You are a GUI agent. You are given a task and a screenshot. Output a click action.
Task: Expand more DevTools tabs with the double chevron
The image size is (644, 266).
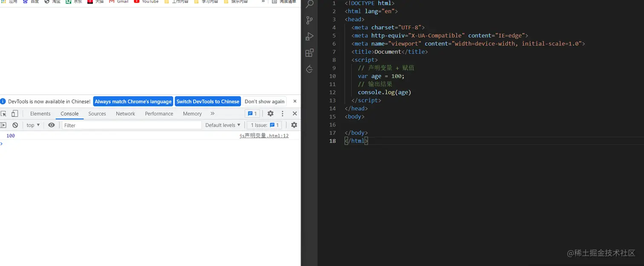(213, 113)
